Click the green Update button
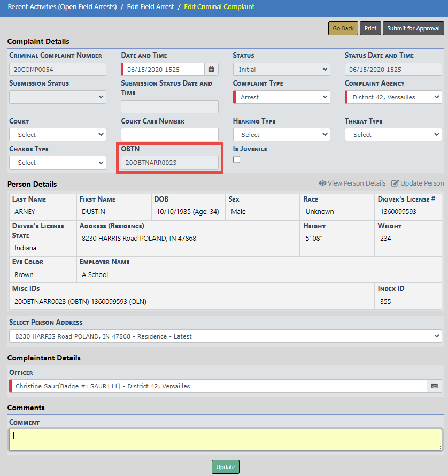The width and height of the screenshot is (448, 476). tap(225, 467)
